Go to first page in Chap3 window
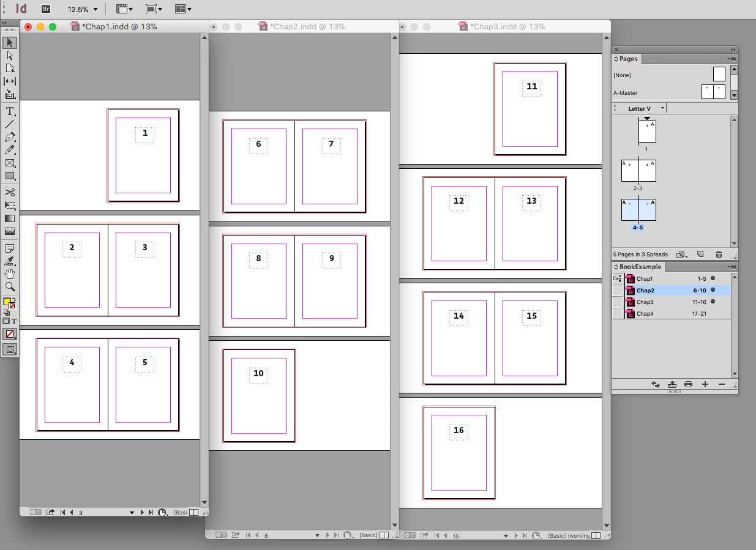Viewport: 756px width, 550px height. point(436,536)
